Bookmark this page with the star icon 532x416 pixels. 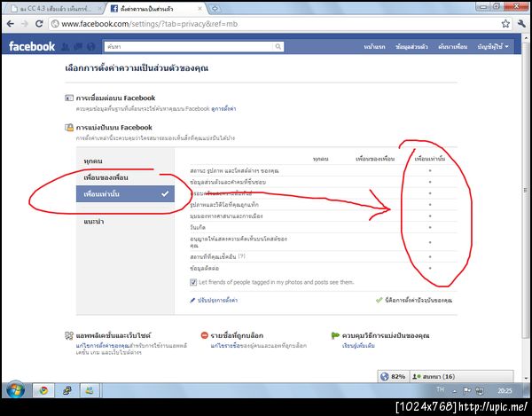(505, 24)
